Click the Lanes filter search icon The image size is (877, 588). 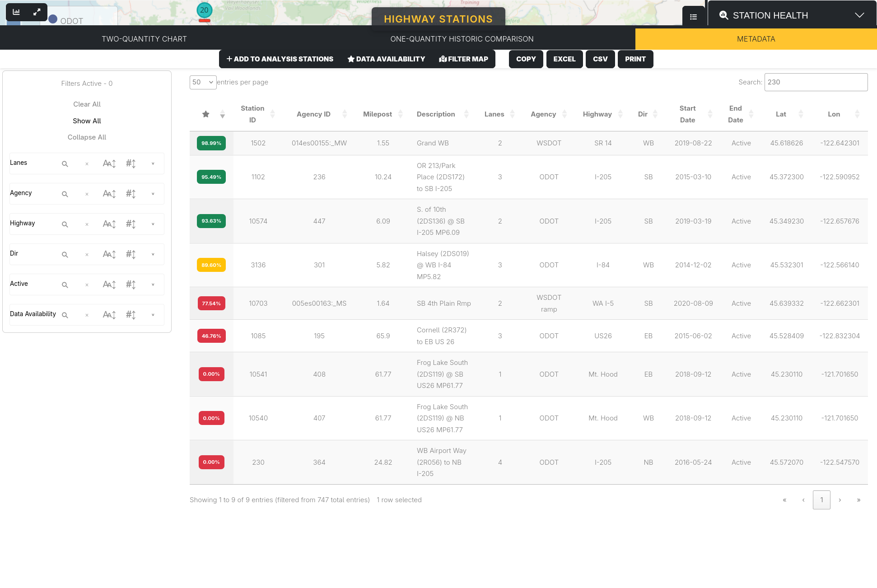65,164
